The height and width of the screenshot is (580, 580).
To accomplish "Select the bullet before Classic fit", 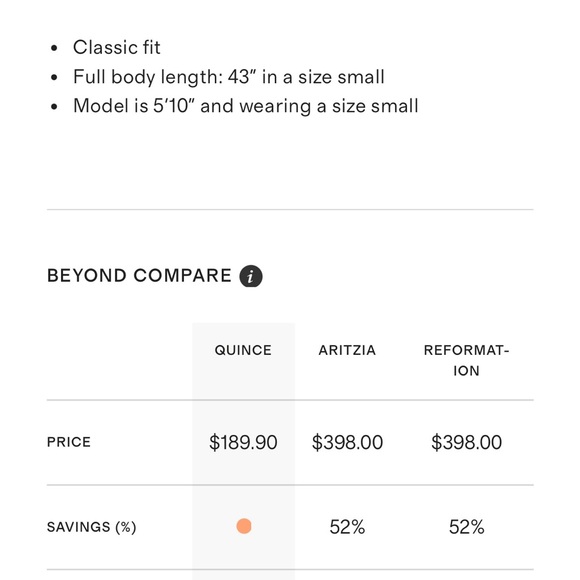I will [x=54, y=48].
